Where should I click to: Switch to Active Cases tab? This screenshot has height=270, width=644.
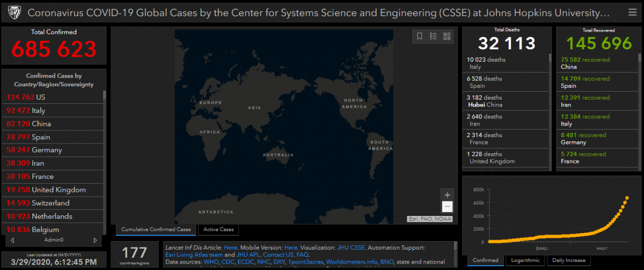click(x=218, y=230)
